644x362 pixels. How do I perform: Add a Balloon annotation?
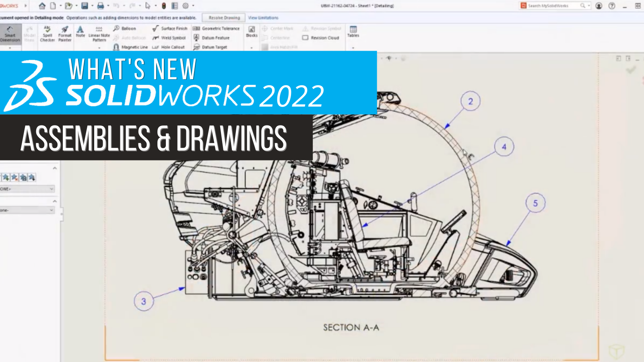(x=125, y=29)
